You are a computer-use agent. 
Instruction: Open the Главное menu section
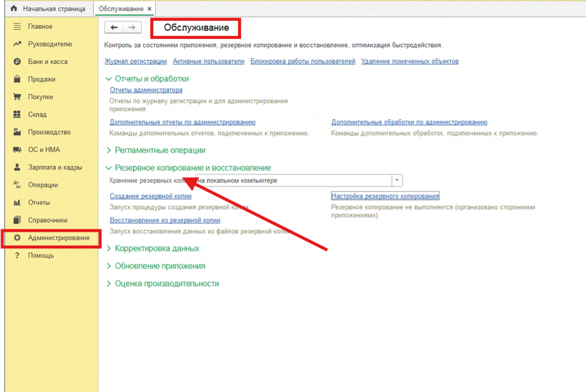tap(40, 27)
